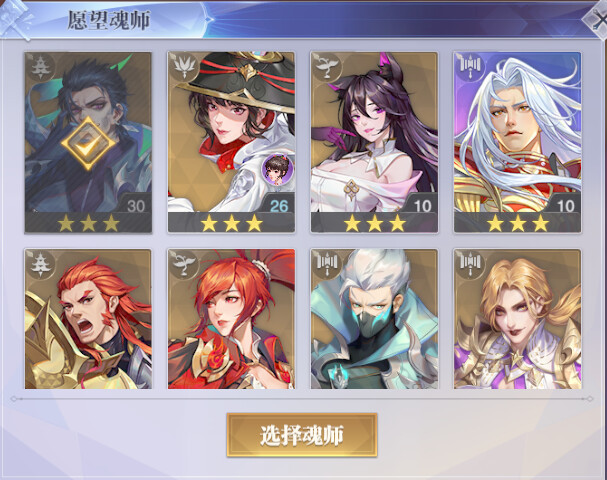Pick the white-haired hero on the purple card

coord(517,142)
